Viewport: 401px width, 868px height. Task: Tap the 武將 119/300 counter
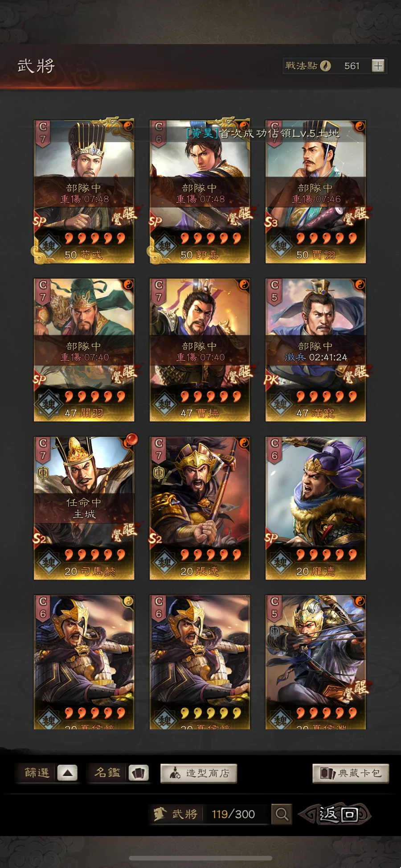click(x=209, y=814)
